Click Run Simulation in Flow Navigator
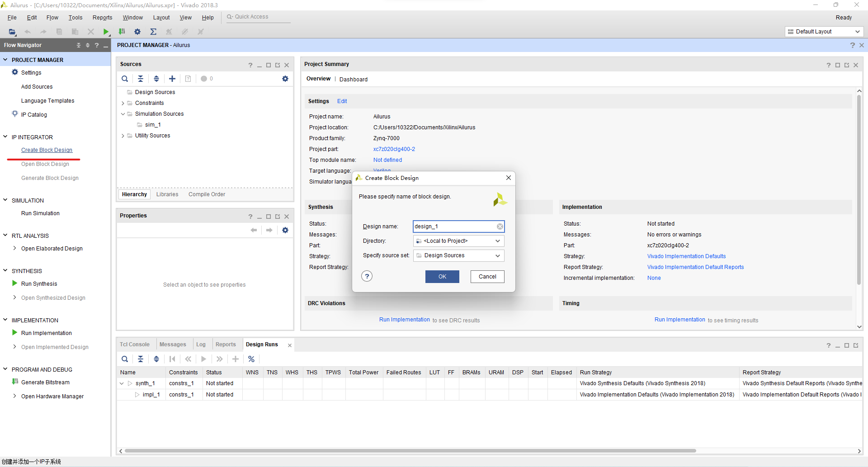 tap(40, 213)
